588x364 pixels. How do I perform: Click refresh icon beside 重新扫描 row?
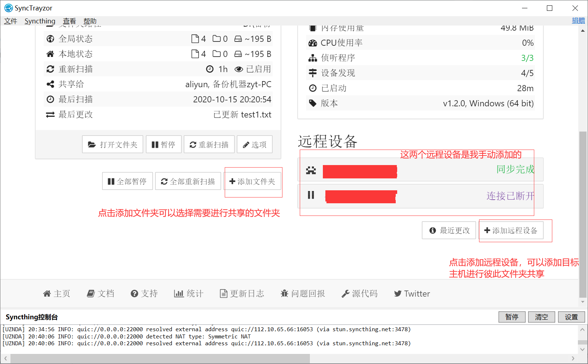(51, 69)
